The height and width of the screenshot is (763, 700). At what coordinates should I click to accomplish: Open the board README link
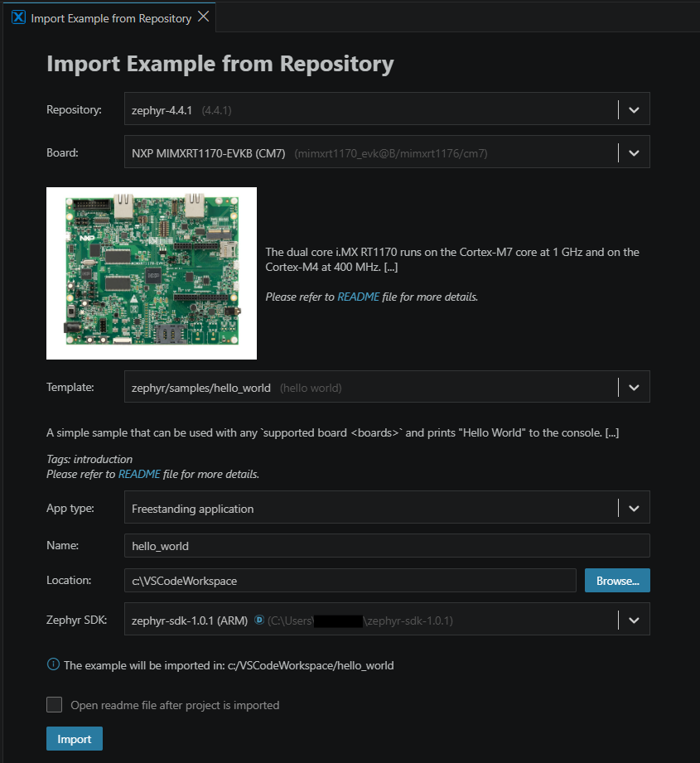tap(358, 297)
